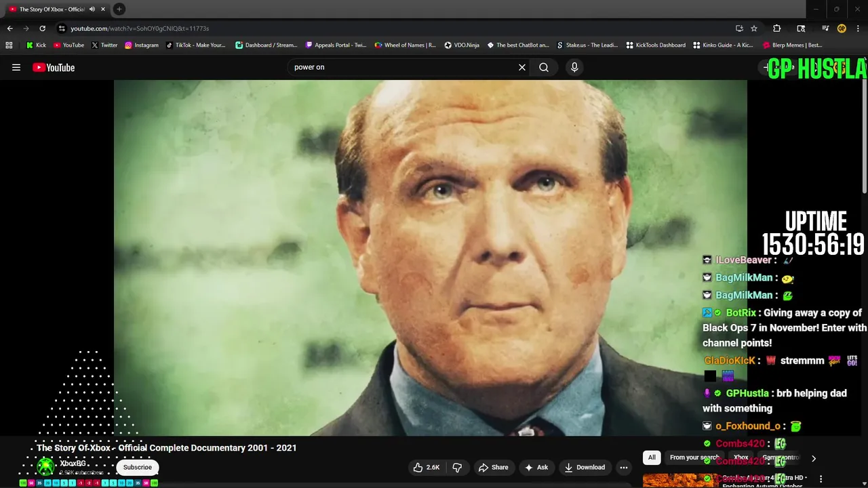The height and width of the screenshot is (488, 868).
Task: Open Chrome three-dot menu
Action: [858, 28]
